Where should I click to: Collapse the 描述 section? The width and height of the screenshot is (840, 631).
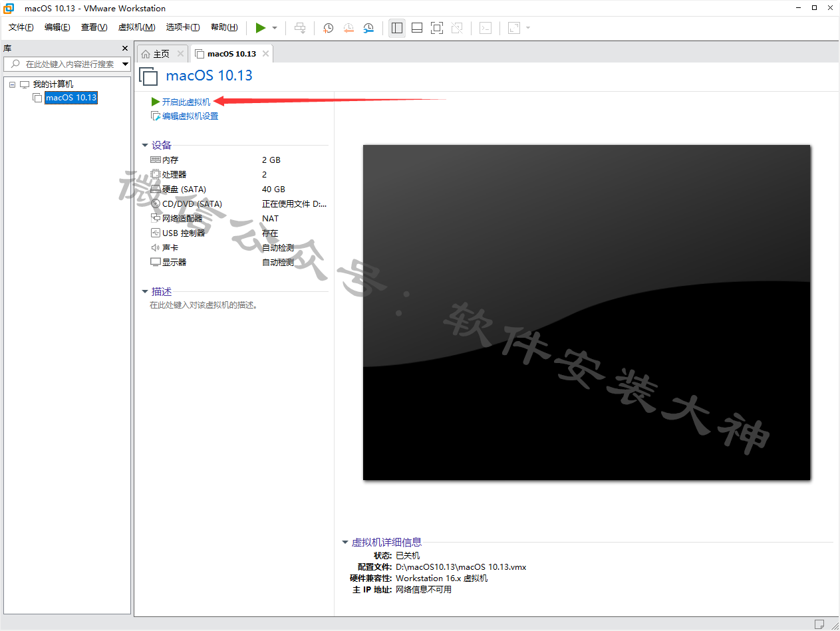point(145,292)
